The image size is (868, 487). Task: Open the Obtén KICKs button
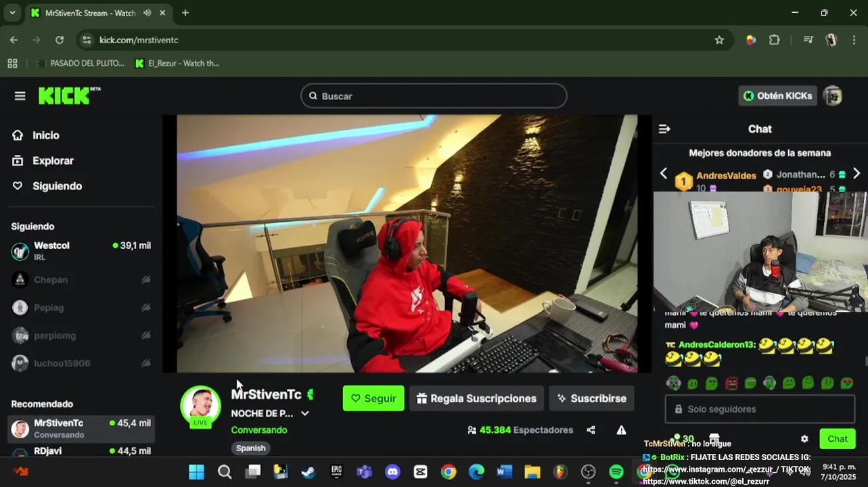(777, 96)
